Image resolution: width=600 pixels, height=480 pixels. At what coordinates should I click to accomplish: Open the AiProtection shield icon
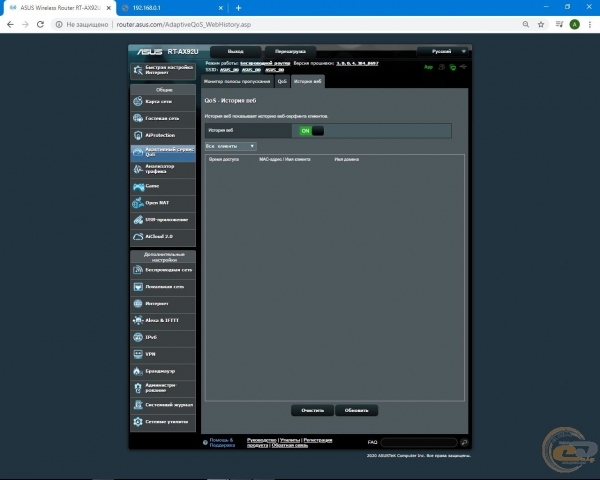[x=138, y=135]
